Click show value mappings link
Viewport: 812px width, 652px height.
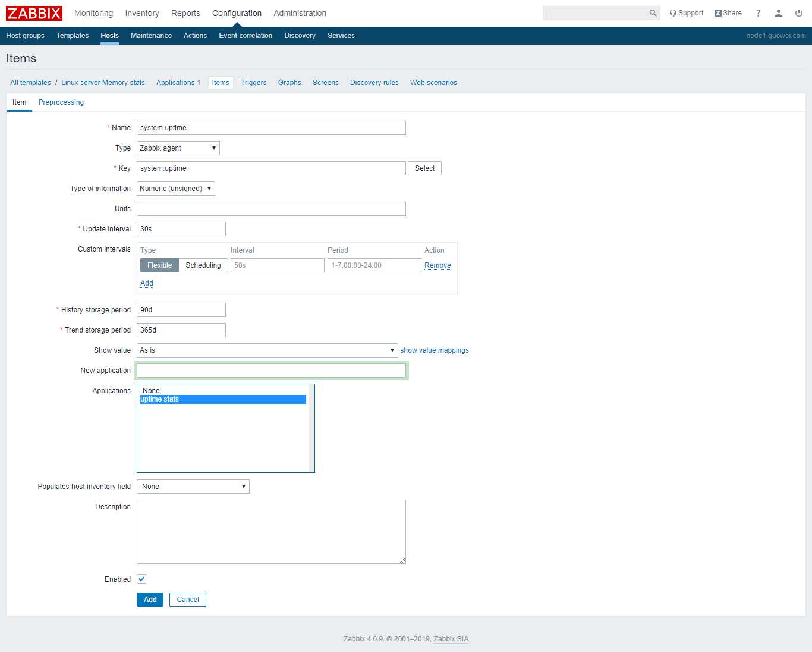pyautogui.click(x=435, y=350)
